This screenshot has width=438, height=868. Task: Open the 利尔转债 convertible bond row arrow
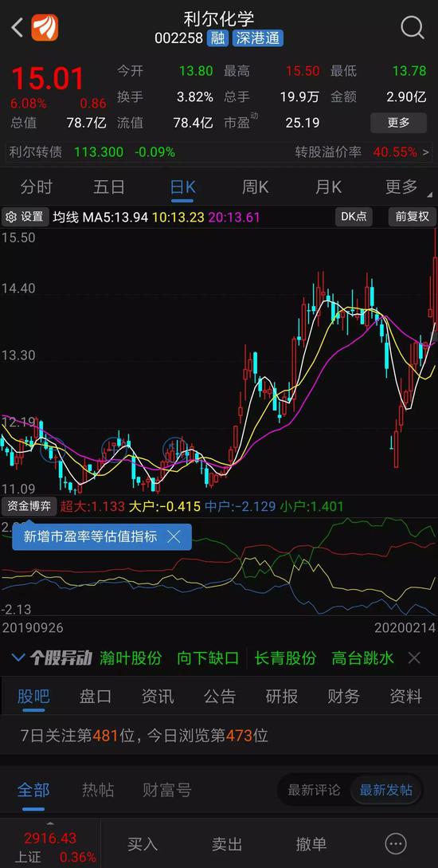[x=426, y=152]
